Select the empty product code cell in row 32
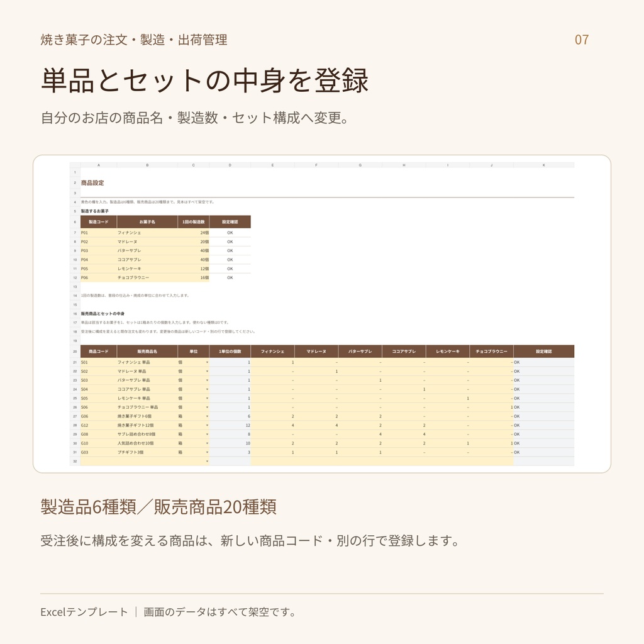644x644 pixels. click(99, 462)
